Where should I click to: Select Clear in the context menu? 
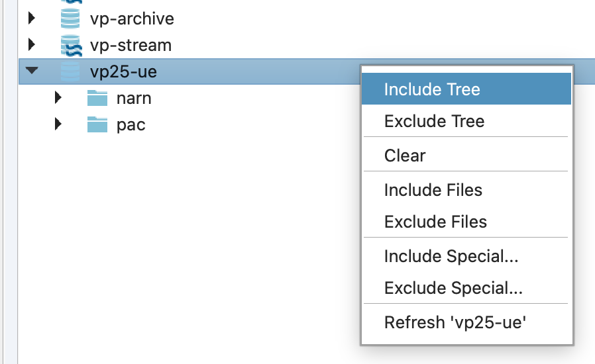[405, 156]
